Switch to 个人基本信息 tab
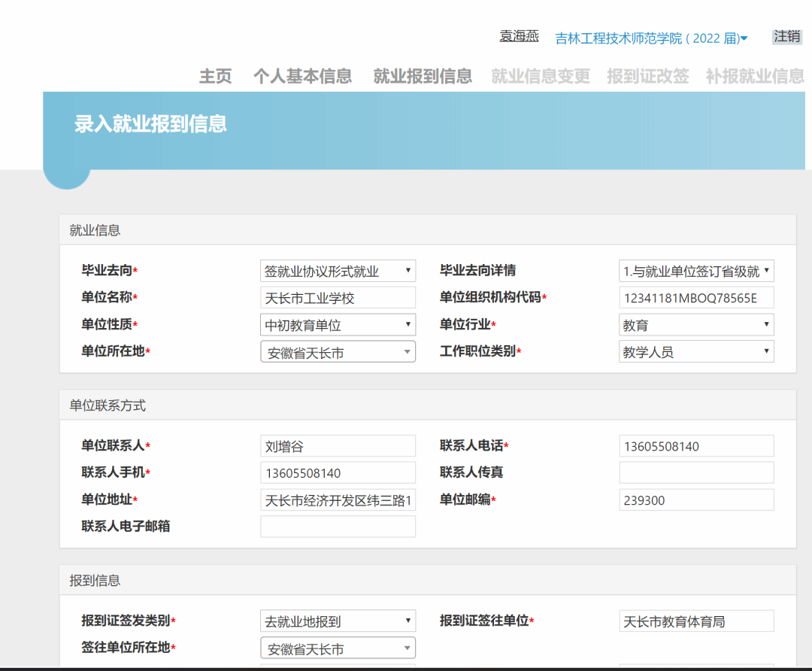The image size is (812, 671). tap(302, 76)
